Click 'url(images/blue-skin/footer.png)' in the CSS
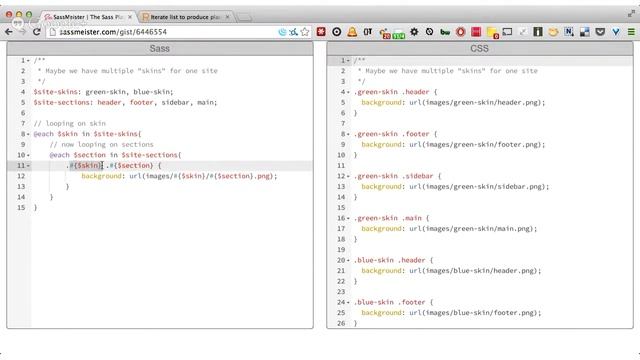The height and width of the screenshot is (360, 640). [x=473, y=313]
